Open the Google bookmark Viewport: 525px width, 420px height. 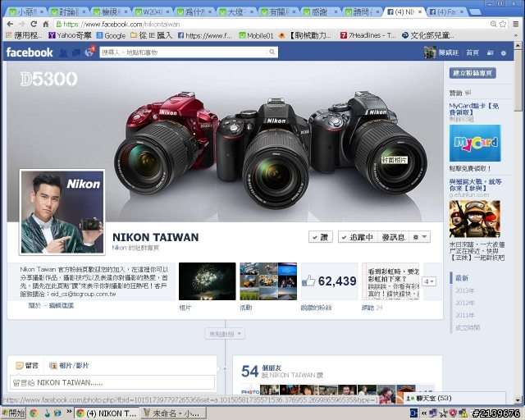click(x=111, y=35)
